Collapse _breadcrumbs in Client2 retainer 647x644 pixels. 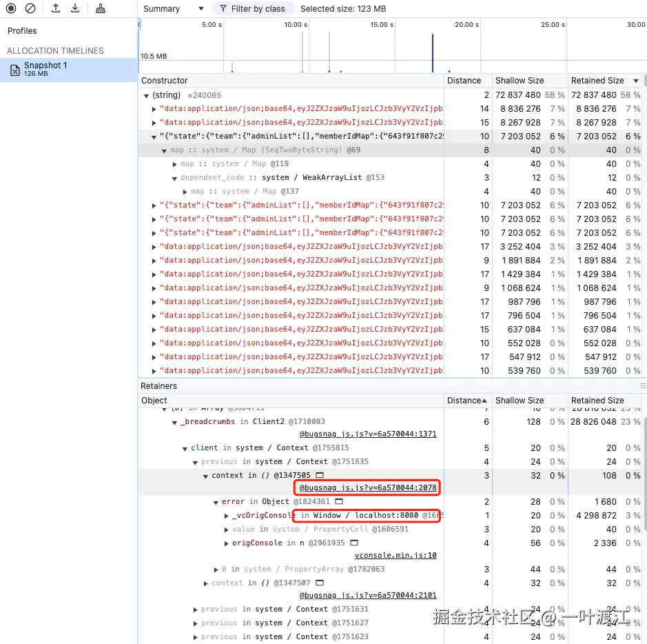pyautogui.click(x=174, y=422)
